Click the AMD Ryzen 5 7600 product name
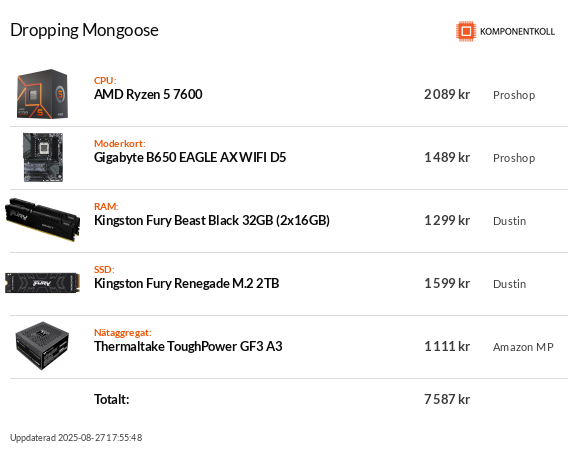Viewport: 577px width, 451px height. click(x=148, y=95)
